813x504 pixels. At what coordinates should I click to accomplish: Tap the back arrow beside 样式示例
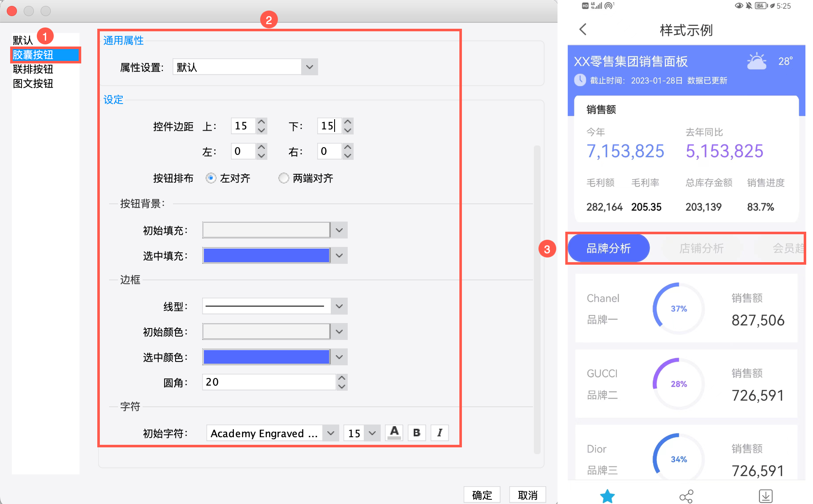tap(583, 30)
